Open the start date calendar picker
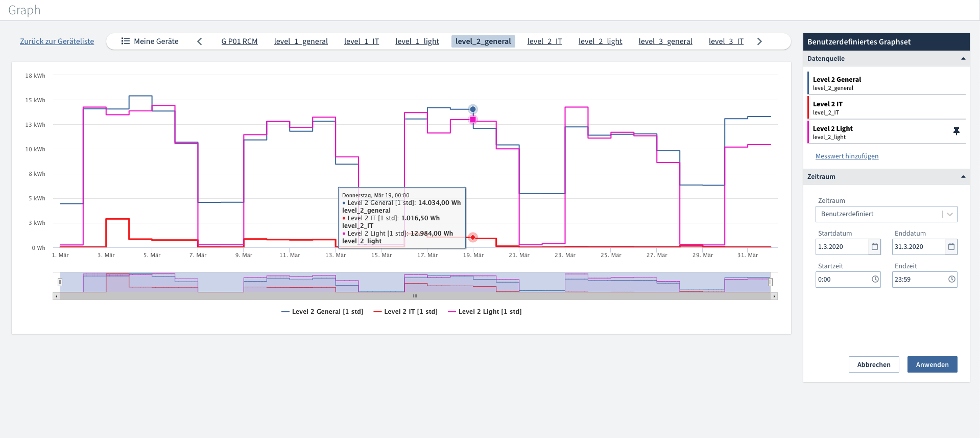This screenshot has height=438, width=980. [x=875, y=247]
